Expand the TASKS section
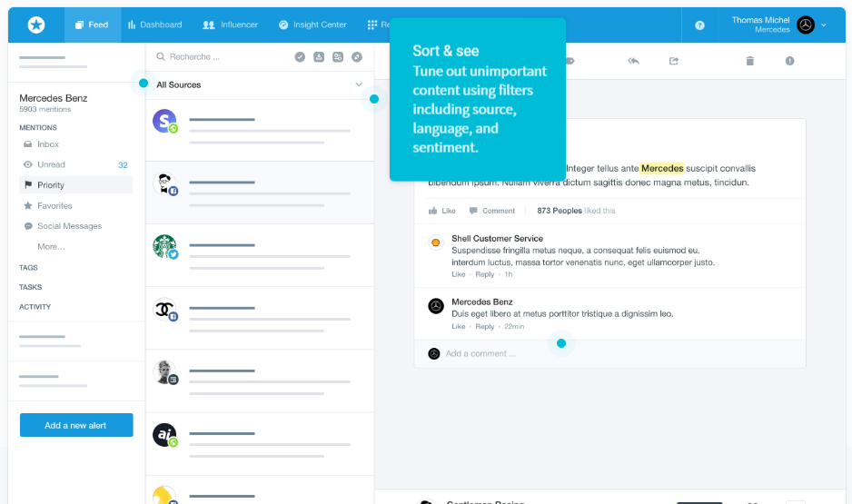Screen dimensions: 852x504 31,287
